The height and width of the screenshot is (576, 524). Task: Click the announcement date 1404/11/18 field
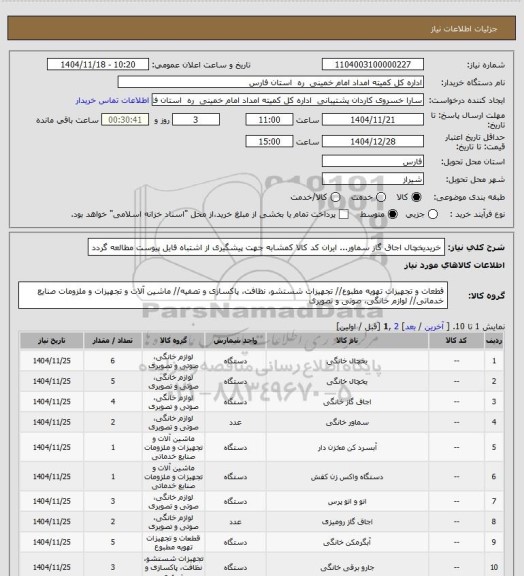[98, 64]
